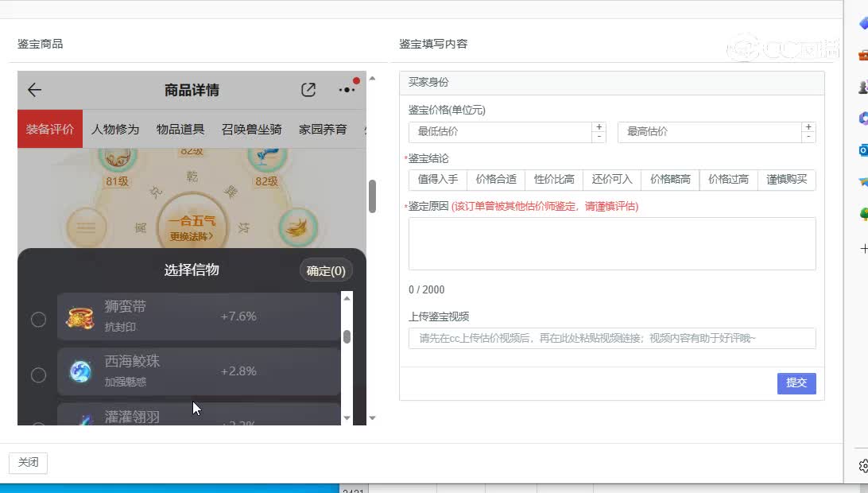
Task: Click the 0 / 2000 character counter
Action: 426,289
